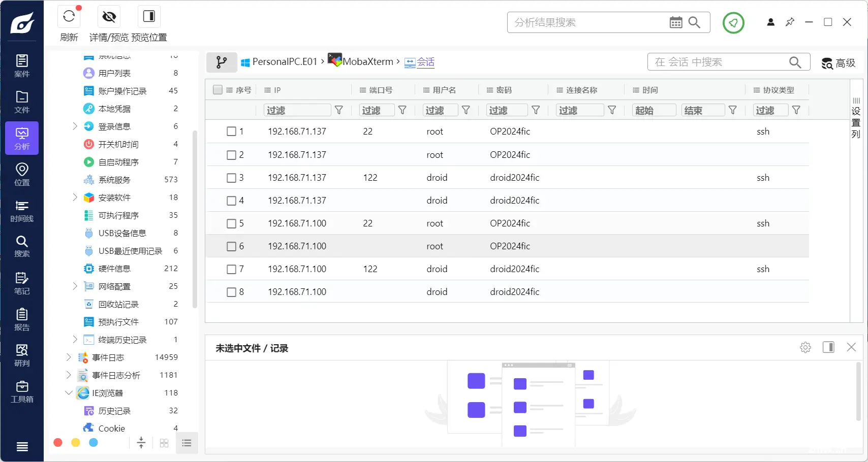Check the row 8 checkbox
The width and height of the screenshot is (868, 462).
coord(231,292)
